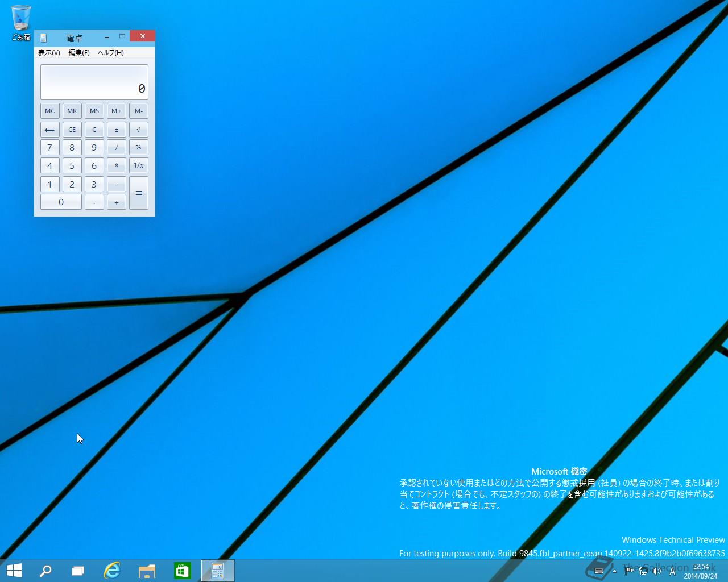Click digit 9 on the calculator
The image size is (728, 582).
tap(94, 148)
